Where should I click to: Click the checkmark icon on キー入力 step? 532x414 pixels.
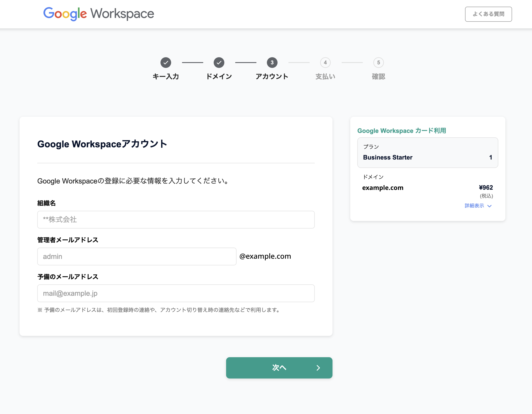coord(166,62)
